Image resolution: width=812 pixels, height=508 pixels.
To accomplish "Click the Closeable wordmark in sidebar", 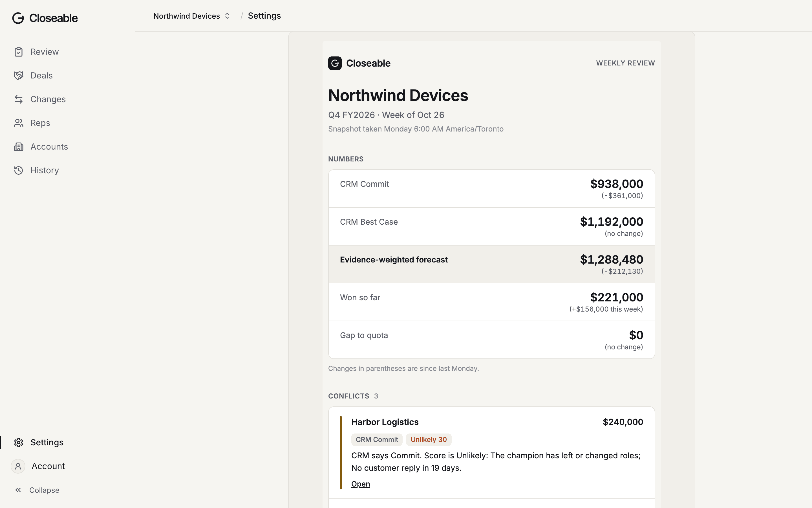I will click(53, 18).
